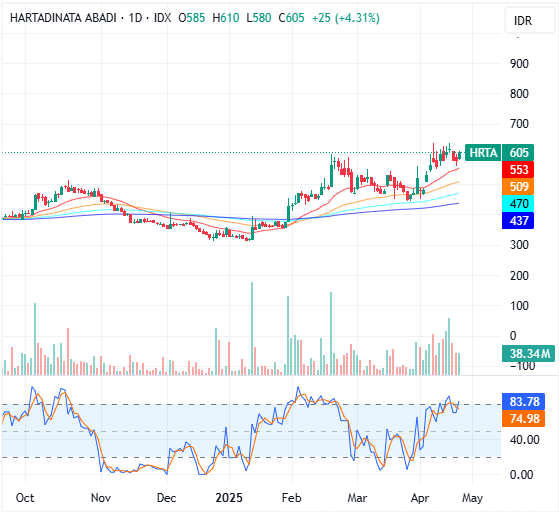Click the Mar time axis label

coord(357,497)
